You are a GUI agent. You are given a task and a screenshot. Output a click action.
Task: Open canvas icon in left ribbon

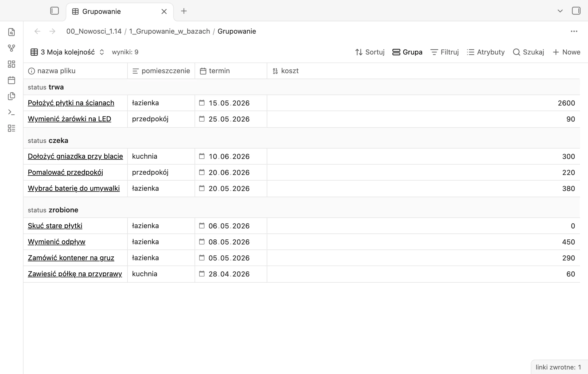pos(11,64)
